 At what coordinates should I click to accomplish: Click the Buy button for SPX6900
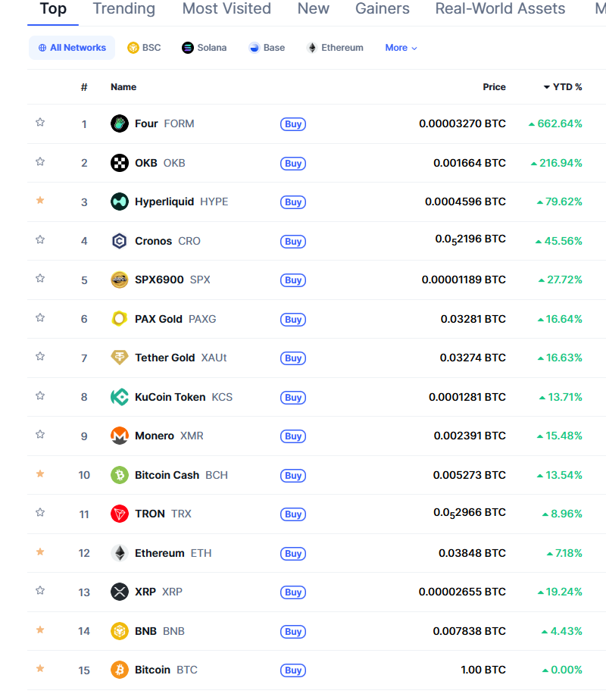tap(293, 280)
